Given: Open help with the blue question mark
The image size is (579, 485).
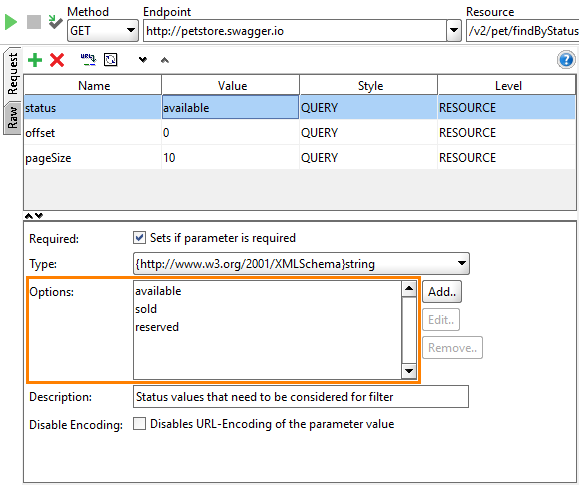Looking at the screenshot, I should coord(566,60).
